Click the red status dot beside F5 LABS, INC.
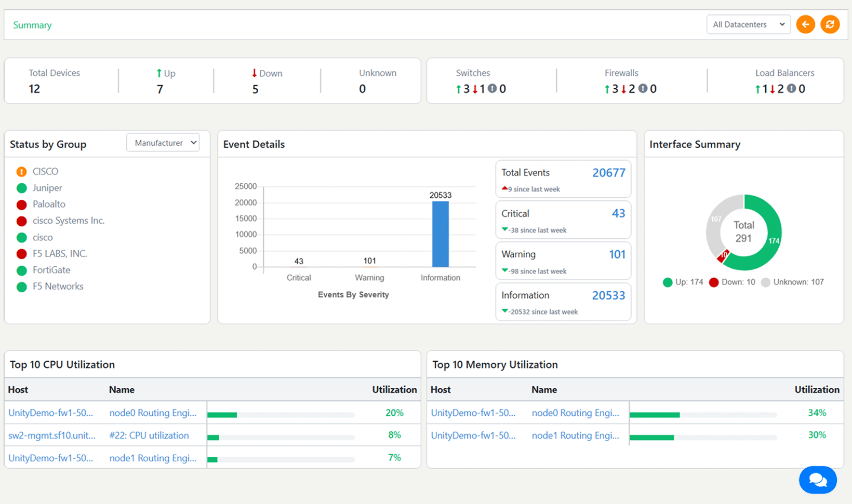 click(21, 254)
